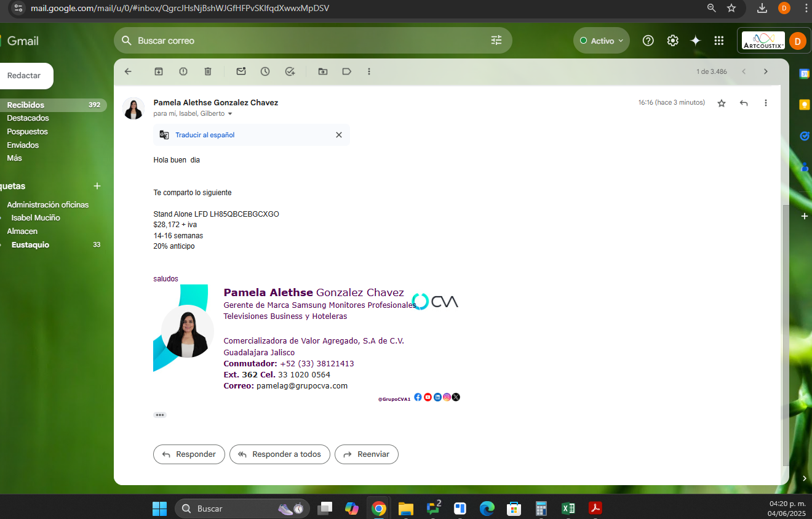
Task: Open Gmail settings gear
Action: (673, 41)
